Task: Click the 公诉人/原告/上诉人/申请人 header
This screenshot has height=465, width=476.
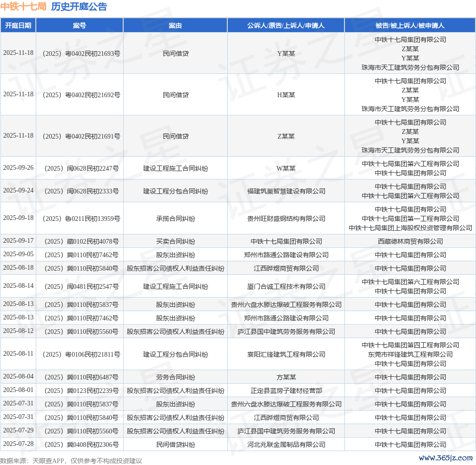Action: tap(286, 26)
